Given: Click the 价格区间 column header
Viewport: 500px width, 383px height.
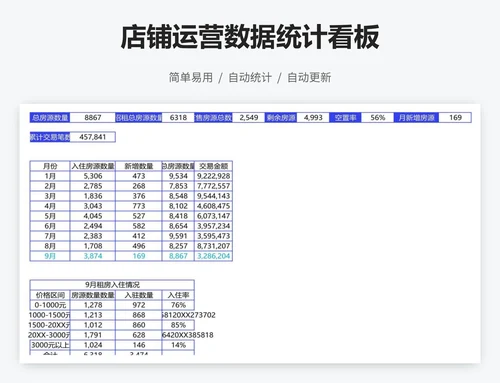Looking at the screenshot, I should click(x=50, y=295).
